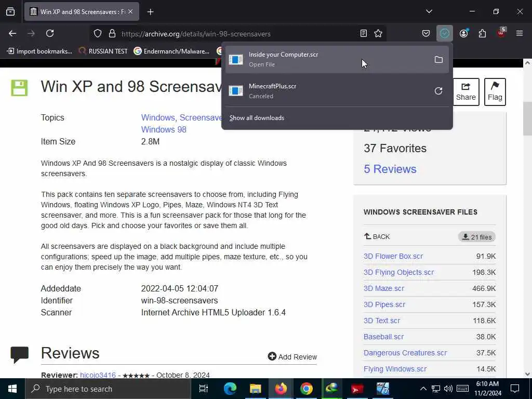
Task: Click the 37 Favorites text
Action: (x=395, y=148)
